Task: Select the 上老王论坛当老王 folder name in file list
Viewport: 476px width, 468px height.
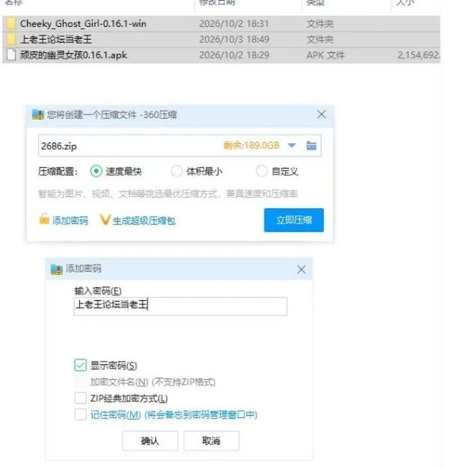Action: 56,40
